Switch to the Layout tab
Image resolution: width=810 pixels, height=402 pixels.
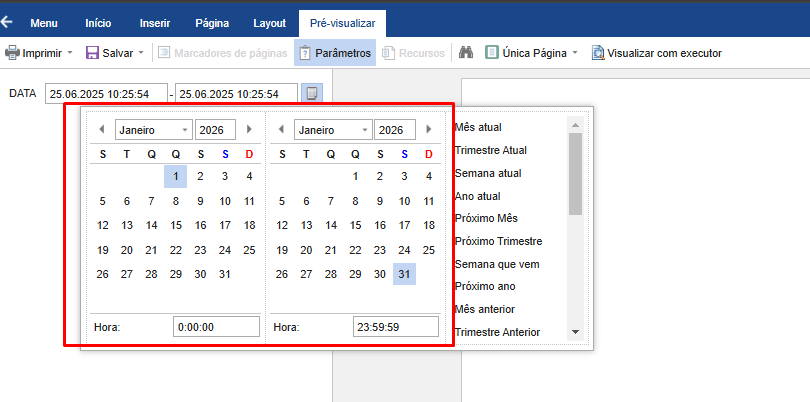pyautogui.click(x=269, y=23)
